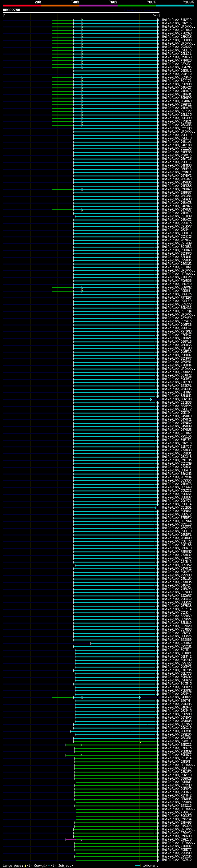Image resolution: width=197 pixels, height=868 pixels.
Task: Select hit UniRef100_Q6XP46
Action: [177, 78]
